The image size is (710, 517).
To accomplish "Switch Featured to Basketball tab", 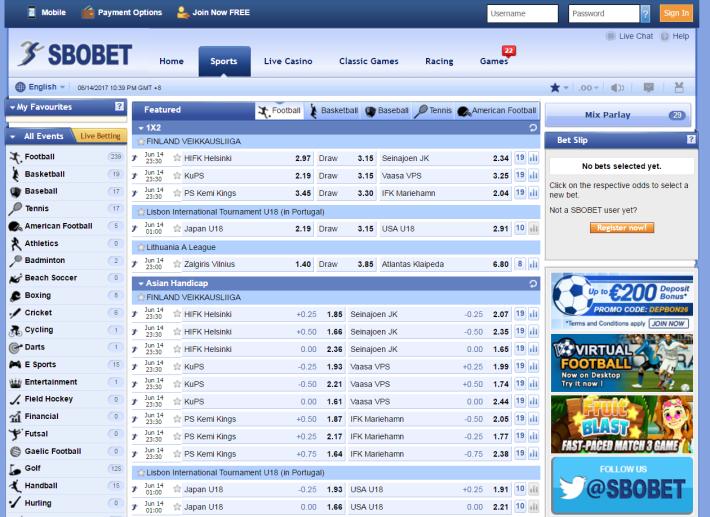I will tap(334, 110).
